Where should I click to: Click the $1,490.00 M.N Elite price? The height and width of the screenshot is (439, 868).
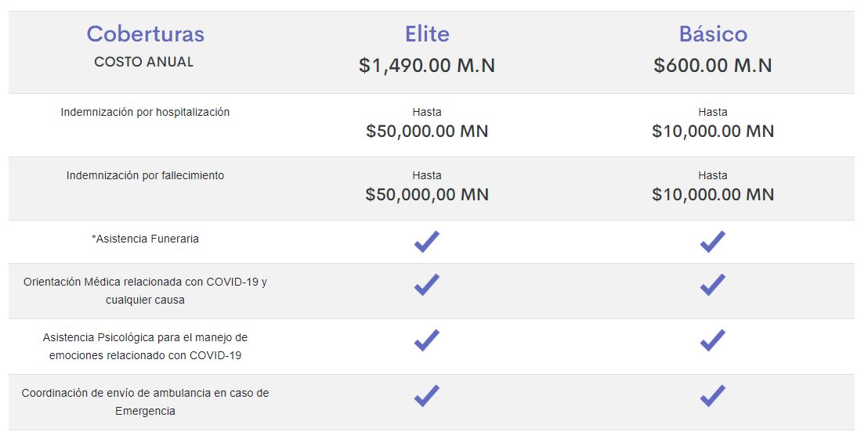click(x=427, y=65)
